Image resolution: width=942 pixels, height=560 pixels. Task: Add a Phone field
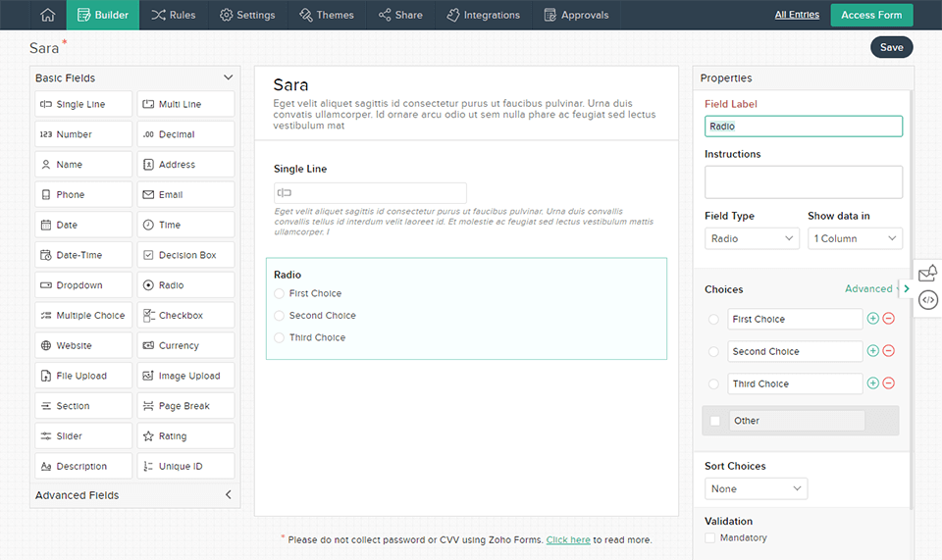coord(83,194)
